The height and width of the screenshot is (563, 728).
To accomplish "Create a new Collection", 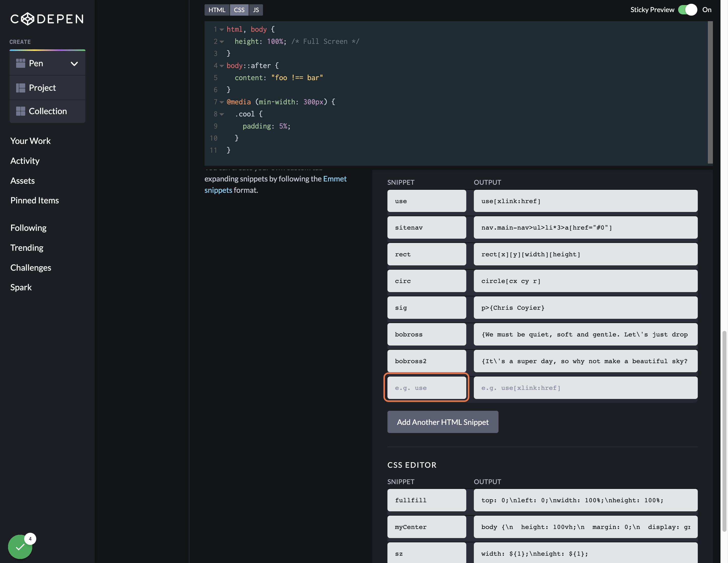I will click(47, 111).
